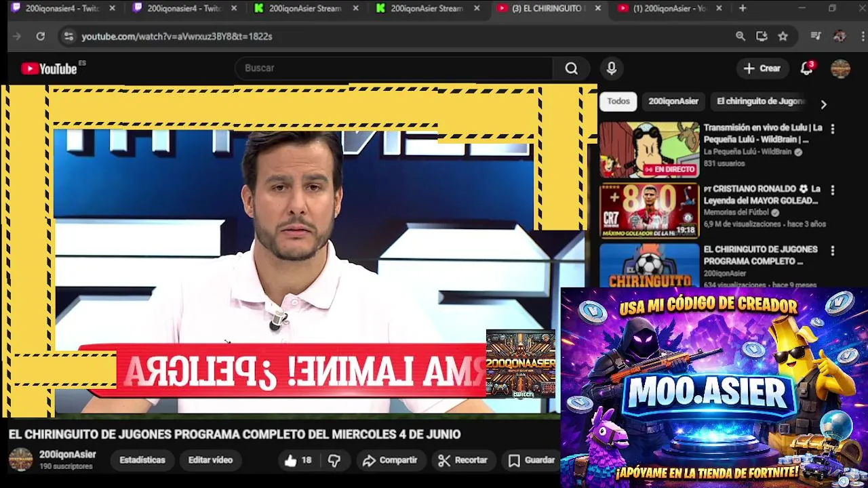
Task: Click the Editar vídeo button
Action: [210, 460]
